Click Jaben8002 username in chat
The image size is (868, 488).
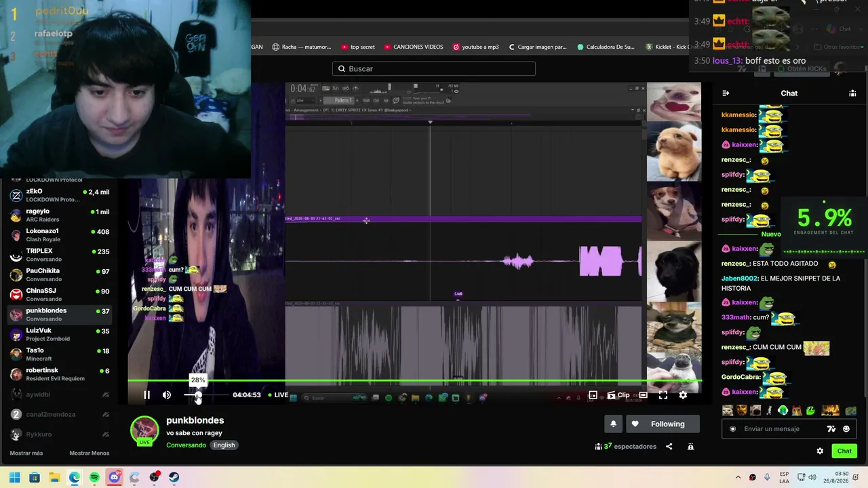(x=739, y=279)
